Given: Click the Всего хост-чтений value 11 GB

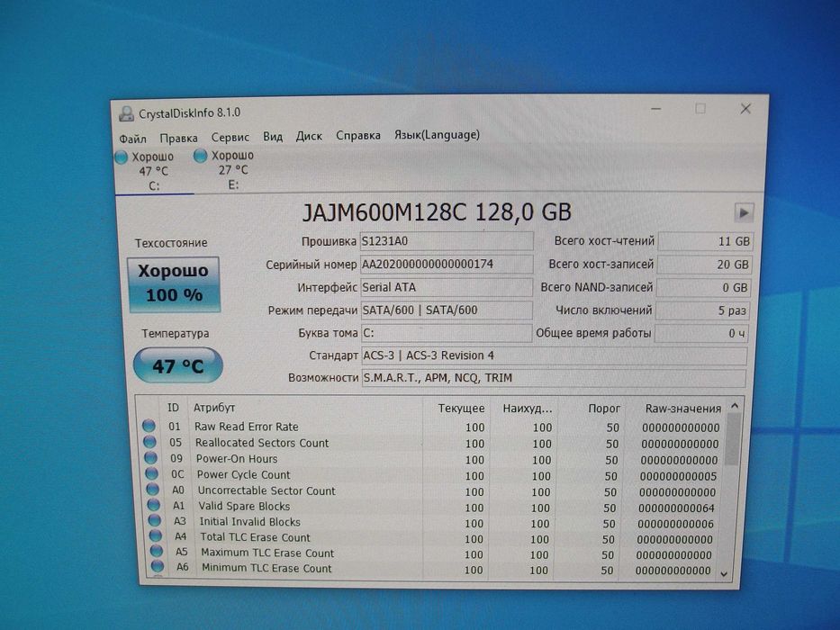Looking at the screenshot, I should coord(705,241).
